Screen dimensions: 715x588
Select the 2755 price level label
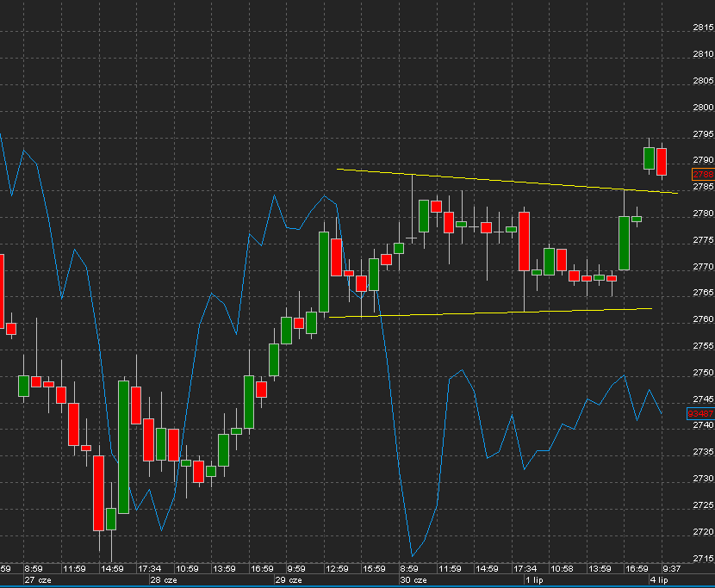(703, 346)
